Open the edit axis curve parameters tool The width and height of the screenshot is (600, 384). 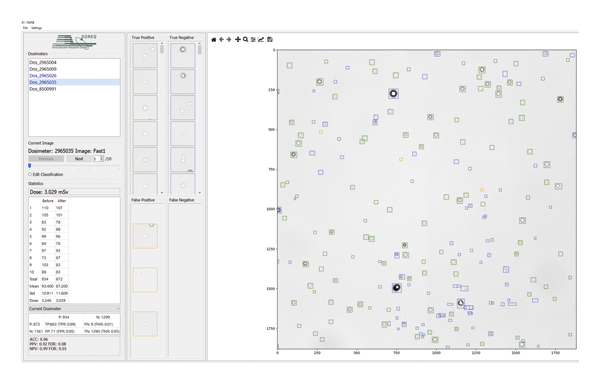[261, 39]
